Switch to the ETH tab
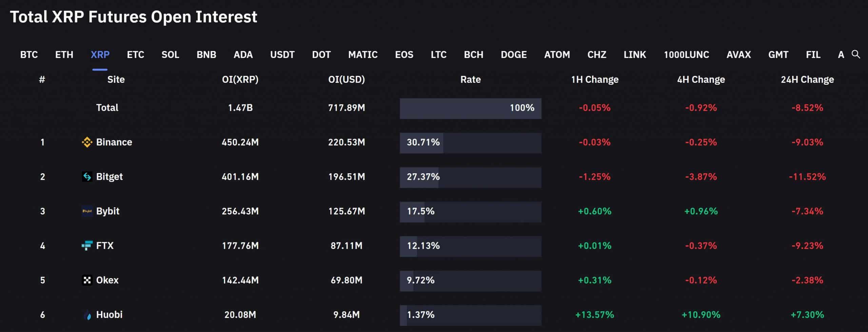Viewport: 868px width, 332px height. (64, 55)
